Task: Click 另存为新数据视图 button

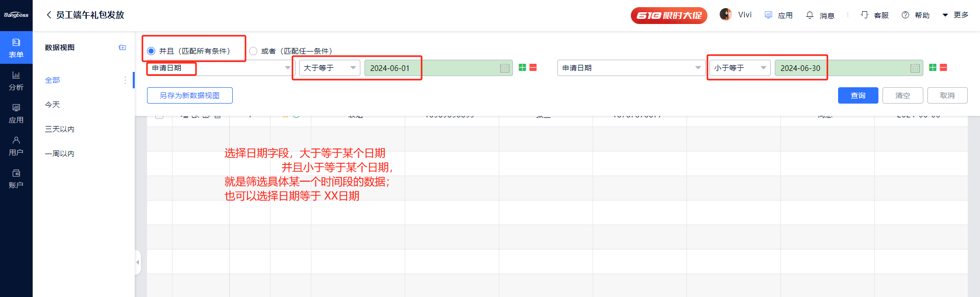Action: point(189,95)
